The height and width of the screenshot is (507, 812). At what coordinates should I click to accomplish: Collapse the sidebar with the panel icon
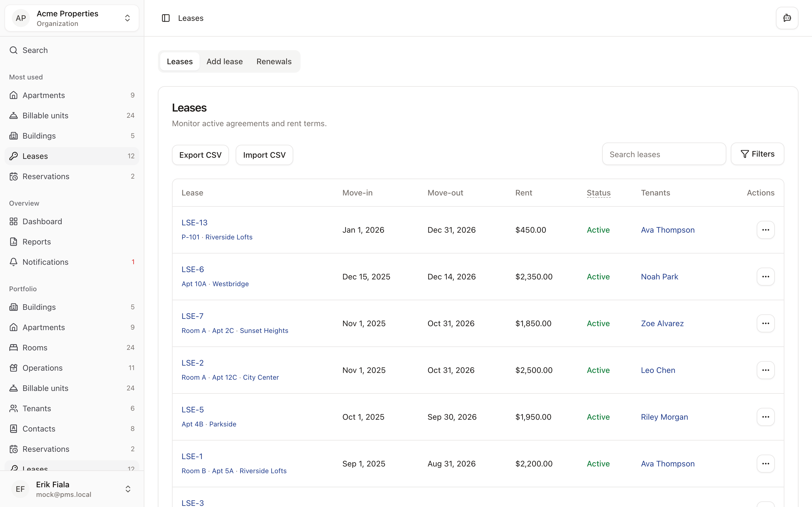[x=166, y=18]
